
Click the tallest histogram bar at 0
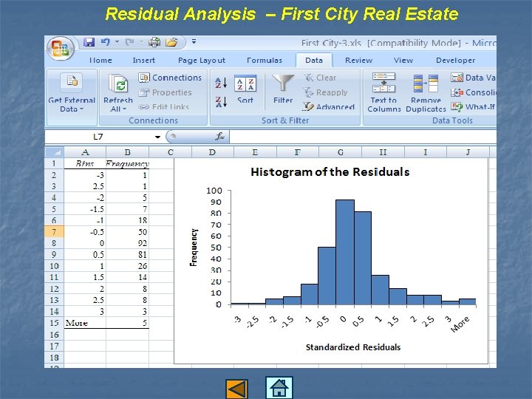[x=345, y=252]
